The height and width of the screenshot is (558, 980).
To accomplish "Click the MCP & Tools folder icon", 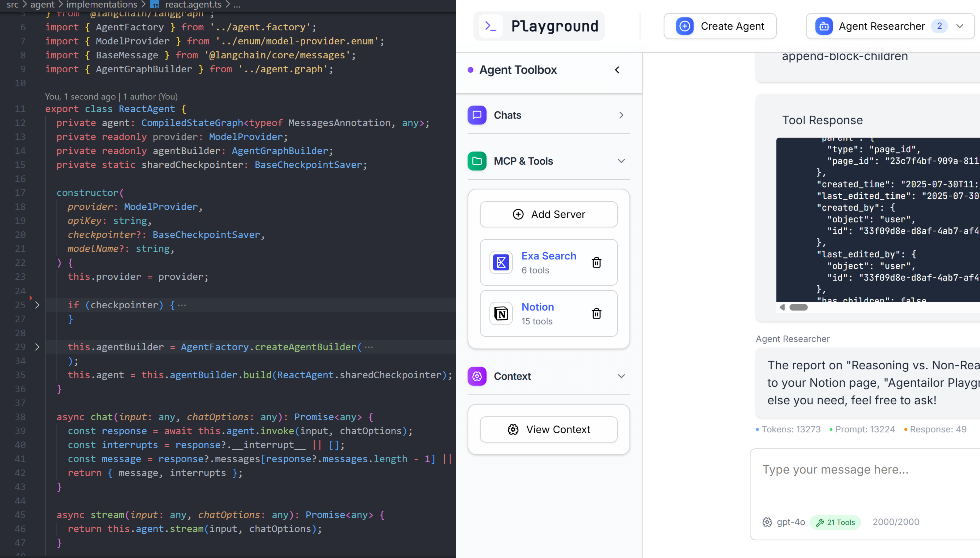I will (477, 161).
